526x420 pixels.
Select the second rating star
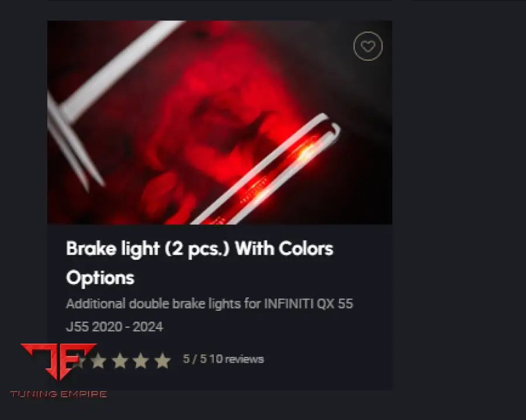[99, 360]
